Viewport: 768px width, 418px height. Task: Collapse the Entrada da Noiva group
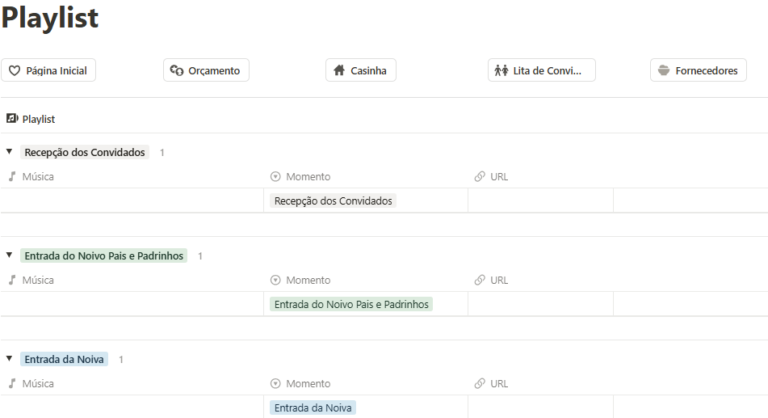pyautogui.click(x=9, y=359)
